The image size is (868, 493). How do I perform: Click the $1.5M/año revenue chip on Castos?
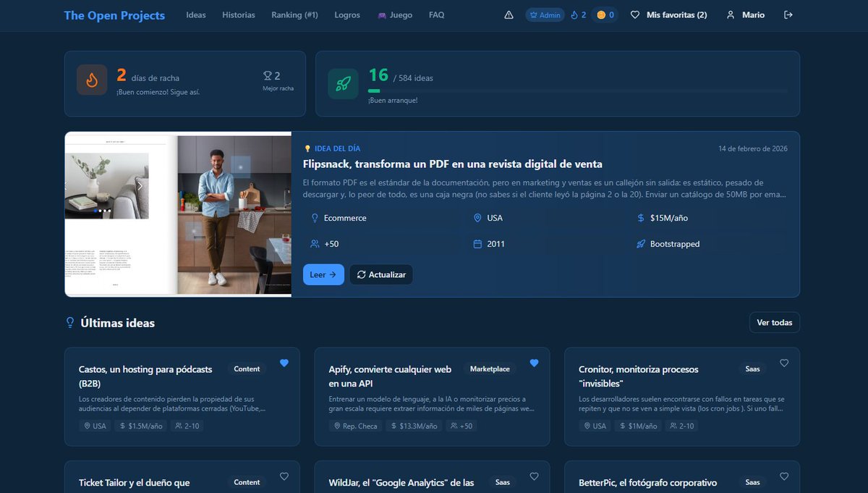pos(141,426)
